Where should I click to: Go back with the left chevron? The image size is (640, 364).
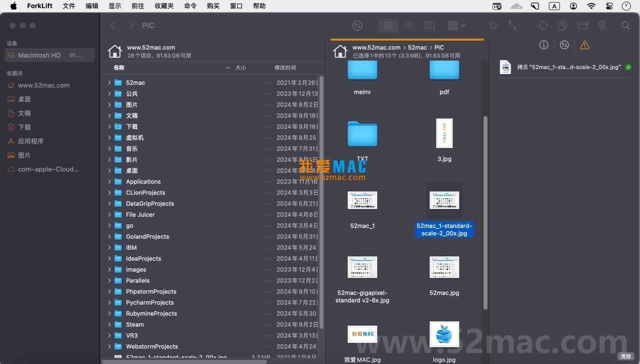(x=113, y=25)
